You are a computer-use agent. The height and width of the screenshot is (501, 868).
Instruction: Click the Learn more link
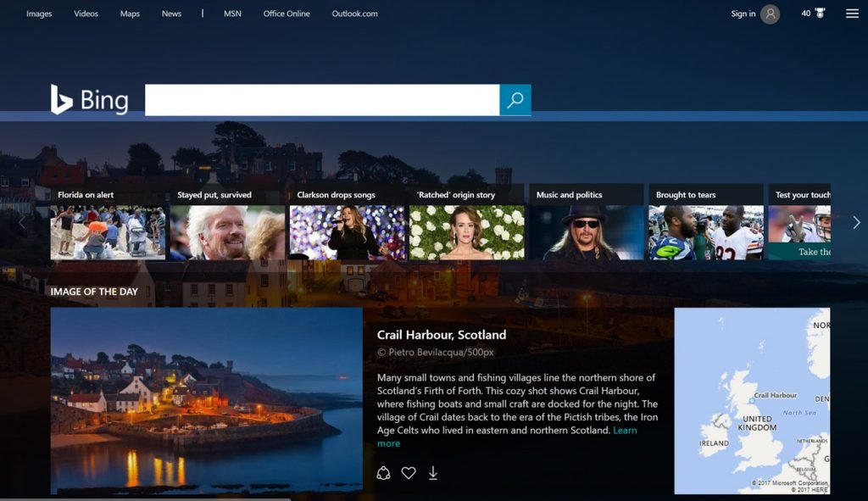pos(625,430)
